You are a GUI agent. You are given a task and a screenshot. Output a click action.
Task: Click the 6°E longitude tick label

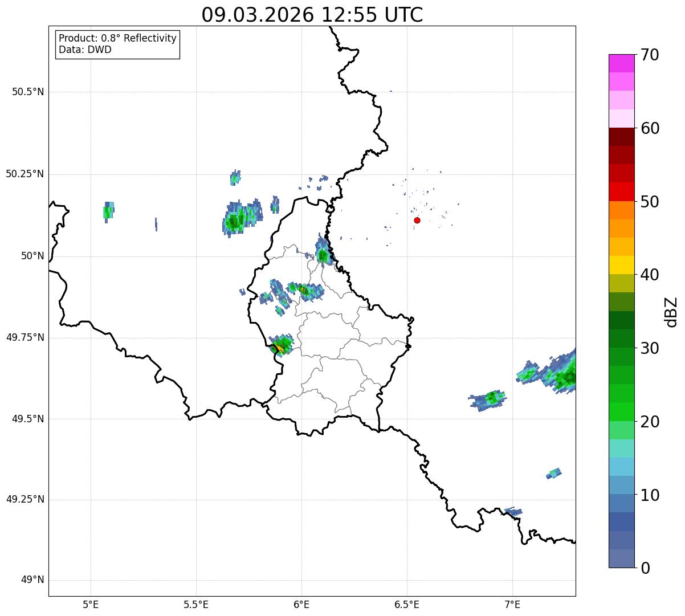[301, 604]
